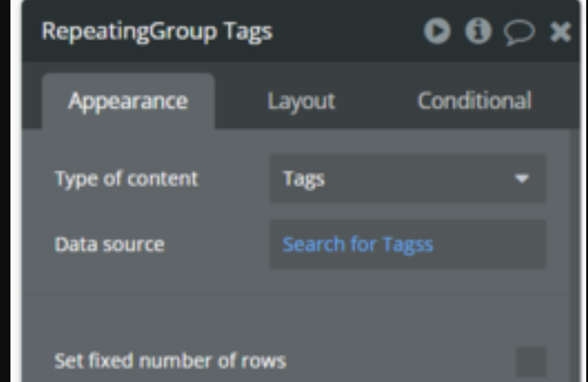
Task: Open the Conditional tab
Action: point(474,101)
